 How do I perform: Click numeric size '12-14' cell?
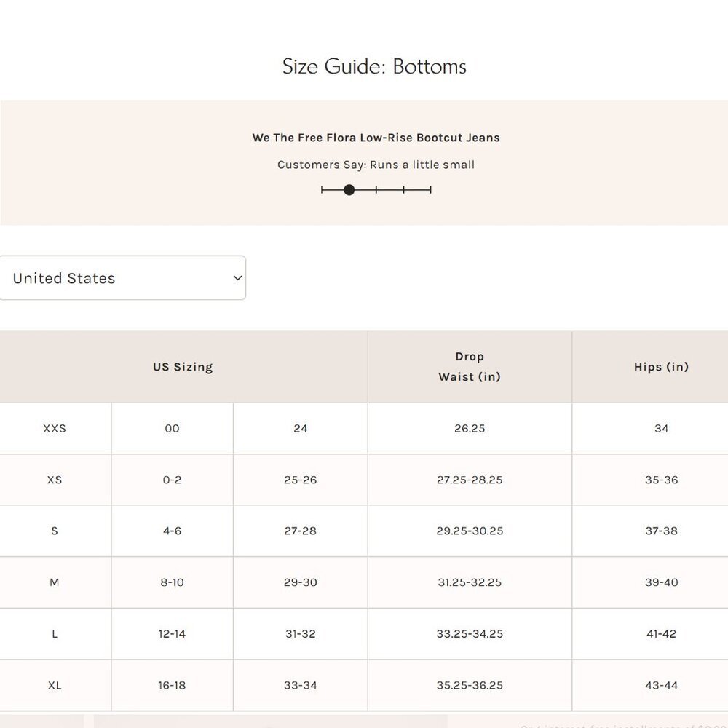(x=173, y=634)
